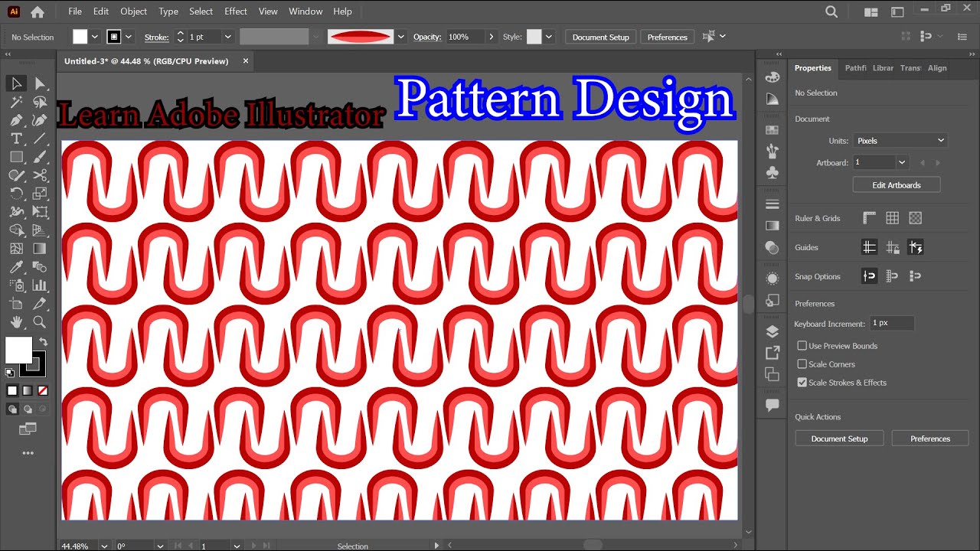Open the Layers panel icon

(x=773, y=331)
